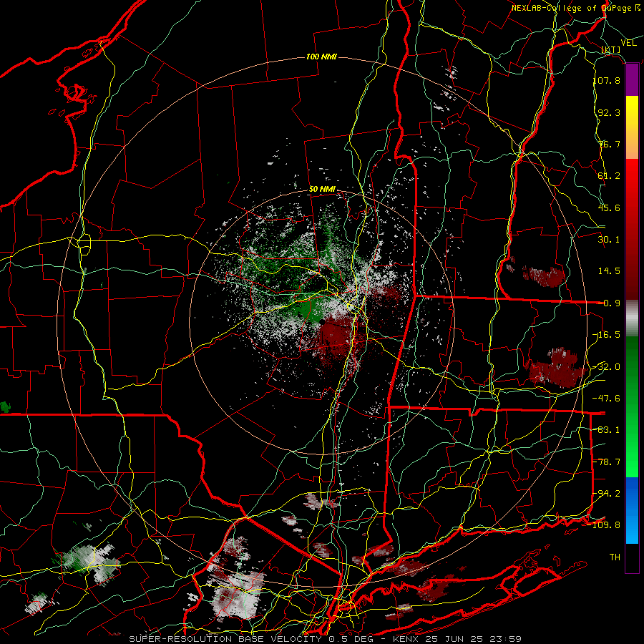Viewport: 644px width, 644px height.
Task: Click the -109.8 value on velocity scale
Action: [604, 525]
